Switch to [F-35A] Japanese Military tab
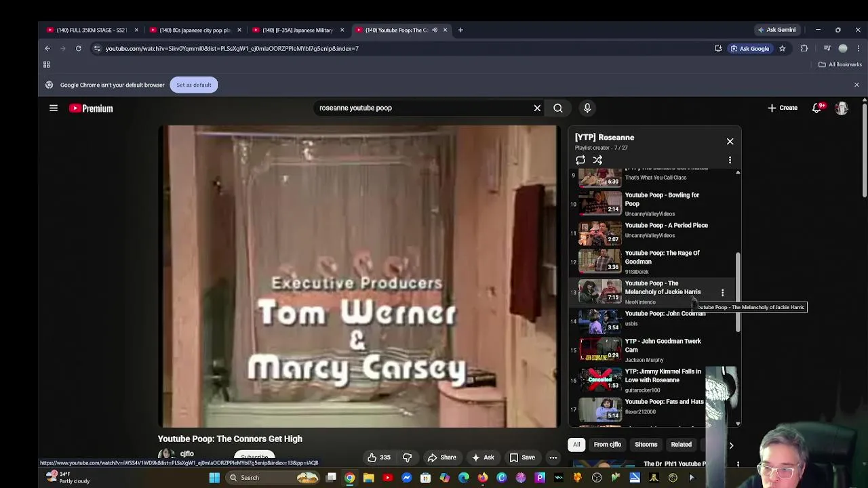 [x=297, y=30]
